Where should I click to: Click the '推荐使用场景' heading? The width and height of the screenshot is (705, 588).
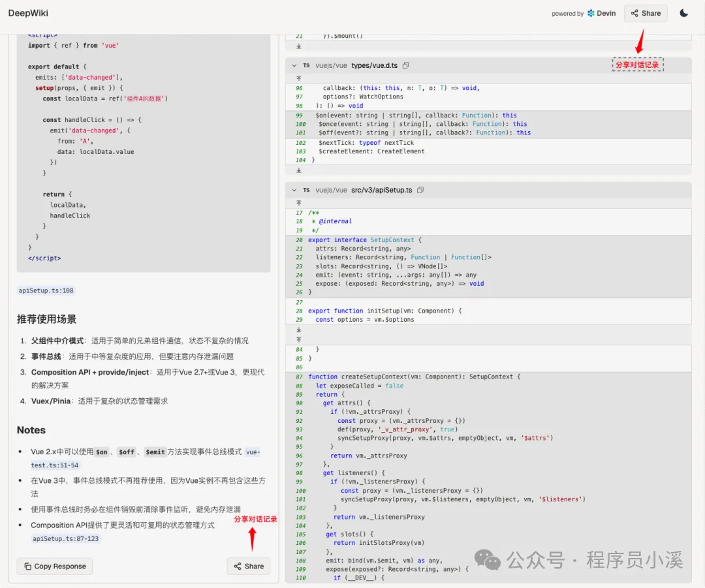click(47, 319)
